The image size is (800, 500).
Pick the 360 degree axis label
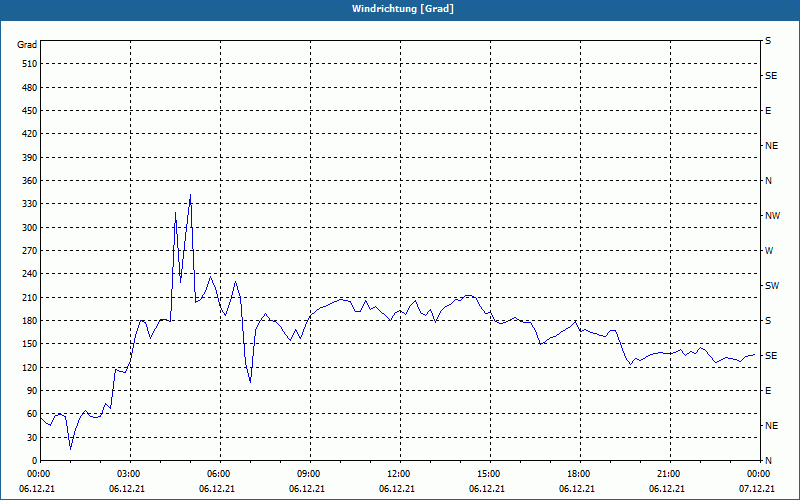click(30, 181)
